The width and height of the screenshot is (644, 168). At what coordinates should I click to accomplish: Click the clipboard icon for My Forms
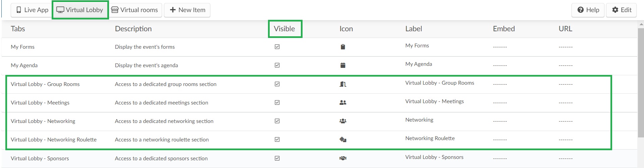(343, 47)
